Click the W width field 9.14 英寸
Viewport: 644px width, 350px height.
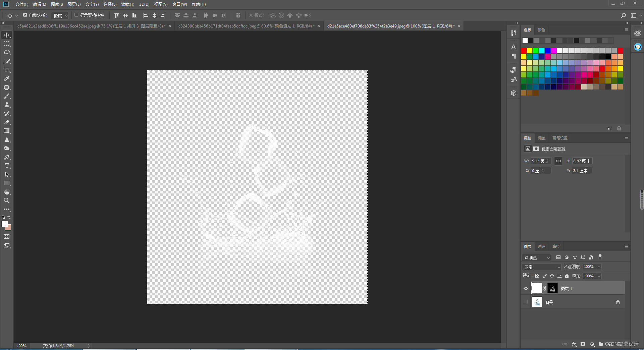pos(541,161)
